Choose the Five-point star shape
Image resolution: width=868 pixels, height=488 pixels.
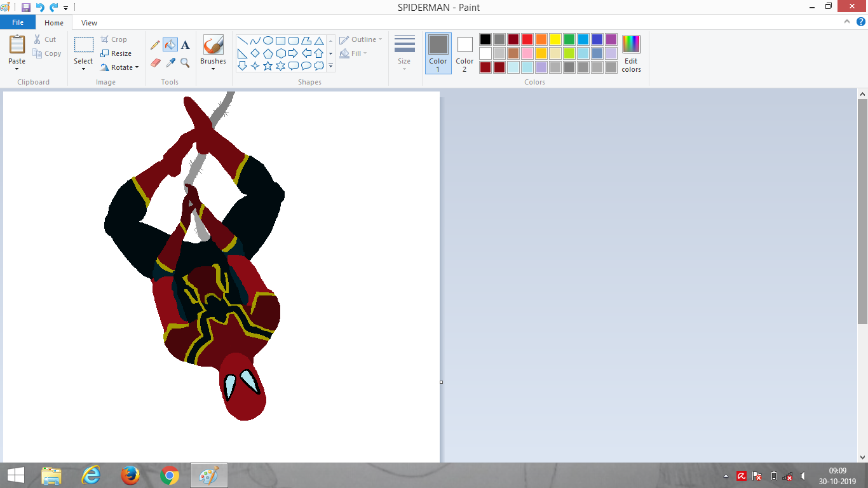pos(268,65)
